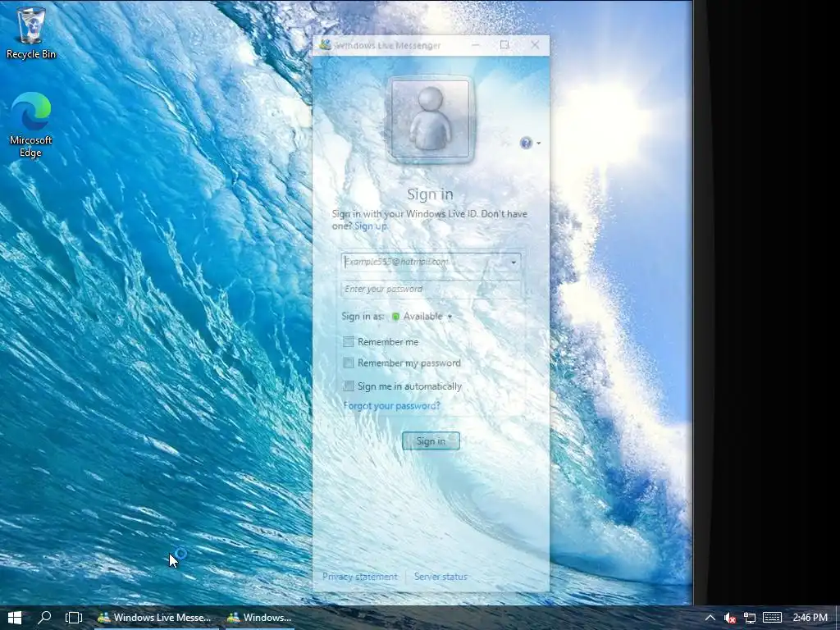Expand the email account dropdown arrow

tap(514, 262)
